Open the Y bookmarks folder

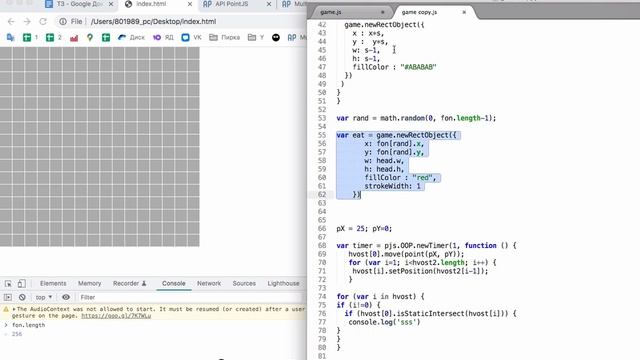click(256, 38)
